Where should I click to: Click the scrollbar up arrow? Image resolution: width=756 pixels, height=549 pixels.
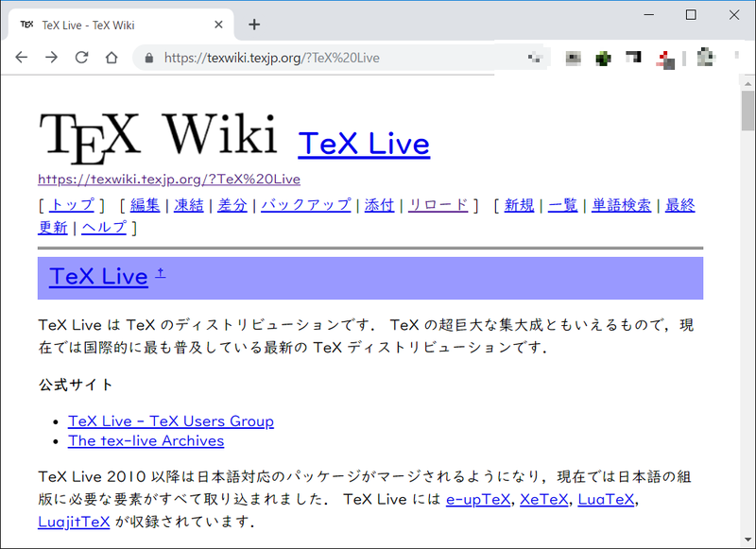click(x=747, y=83)
